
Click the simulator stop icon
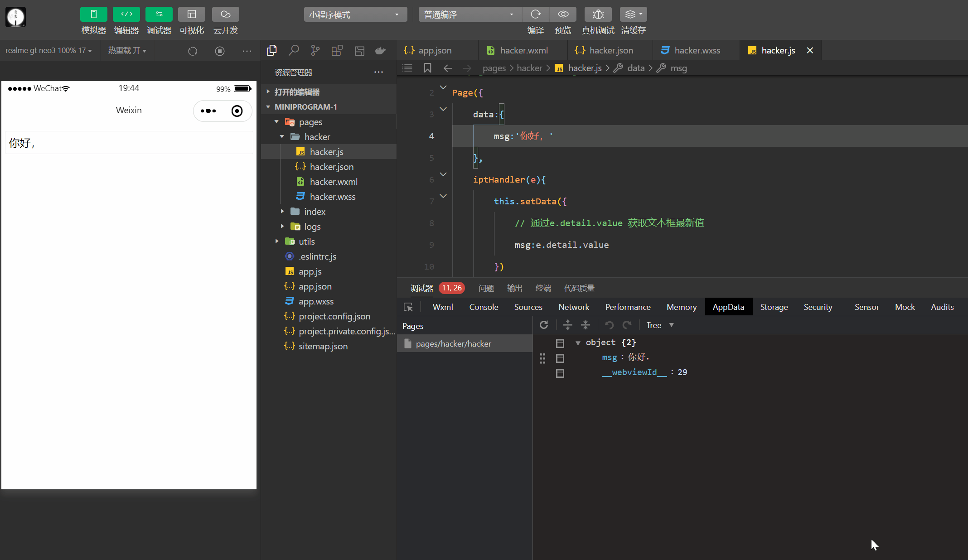[x=220, y=51]
